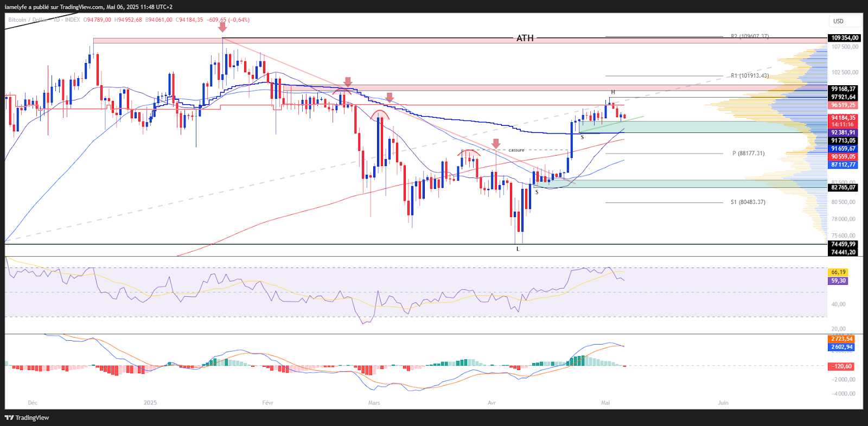Click the 97 921,64 price label
868x426 pixels.
click(844, 97)
